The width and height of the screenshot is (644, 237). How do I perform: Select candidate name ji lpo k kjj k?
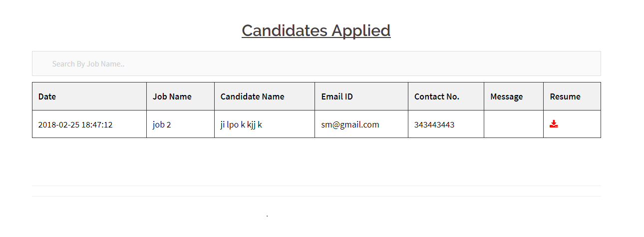tap(241, 124)
